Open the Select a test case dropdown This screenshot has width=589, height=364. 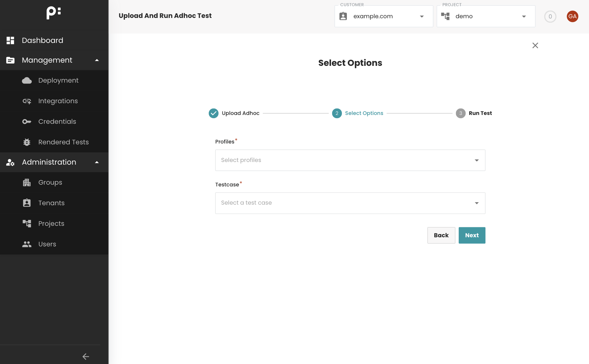(x=476, y=203)
